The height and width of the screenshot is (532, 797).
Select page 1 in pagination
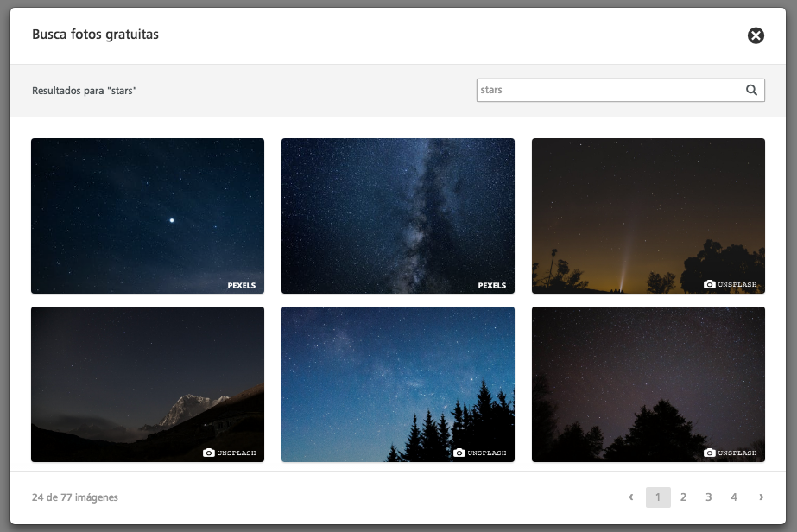pos(658,497)
